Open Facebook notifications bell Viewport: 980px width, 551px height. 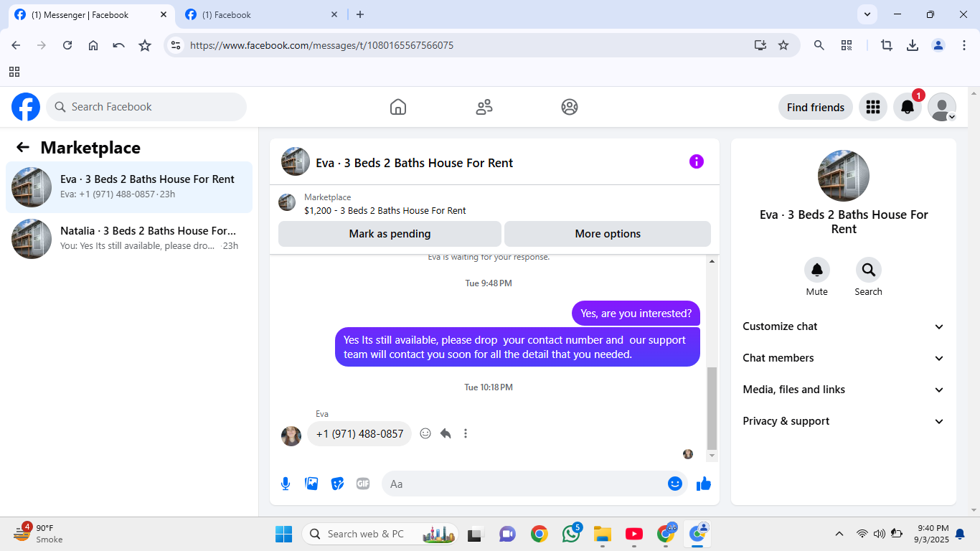click(x=908, y=107)
